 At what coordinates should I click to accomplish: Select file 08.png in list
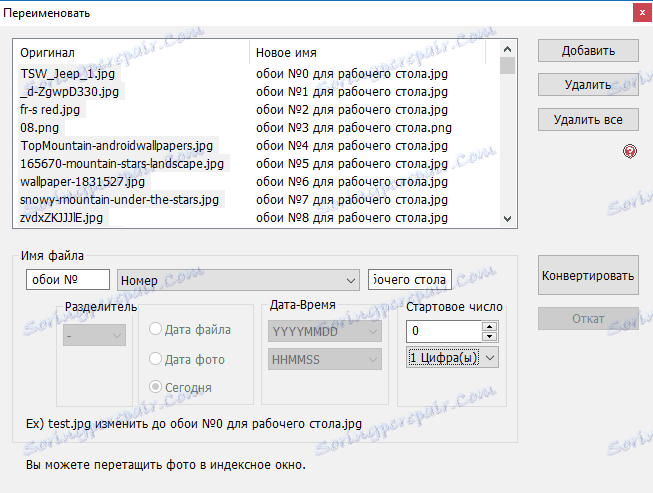40,128
